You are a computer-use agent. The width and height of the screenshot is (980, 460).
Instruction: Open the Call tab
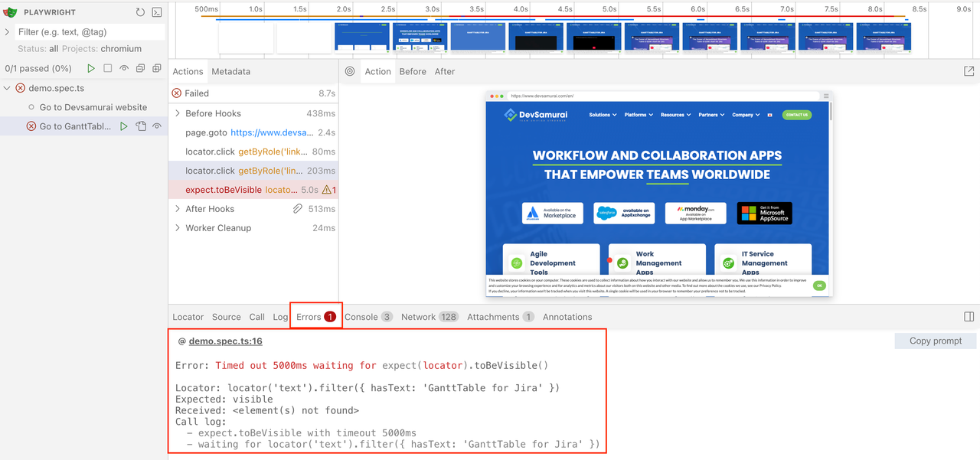(257, 317)
